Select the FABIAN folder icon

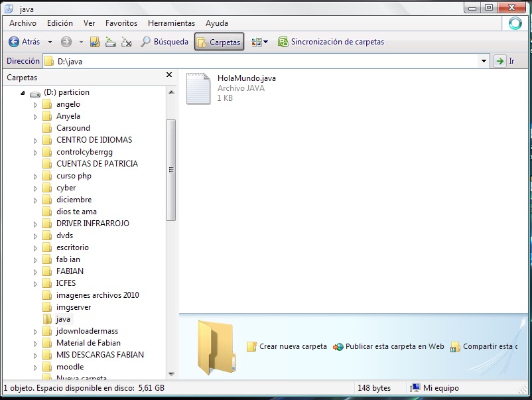(47, 271)
